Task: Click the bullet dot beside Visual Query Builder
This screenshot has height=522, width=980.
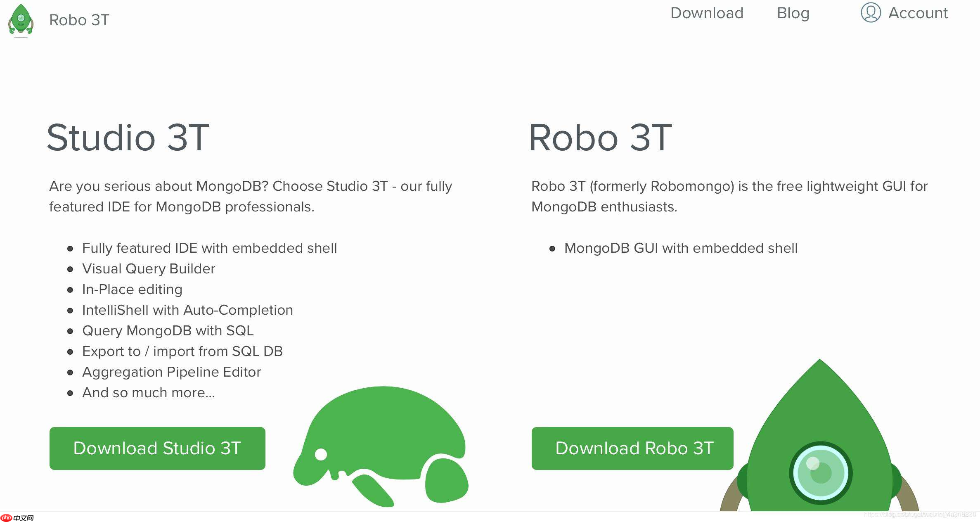Action: [x=69, y=270]
